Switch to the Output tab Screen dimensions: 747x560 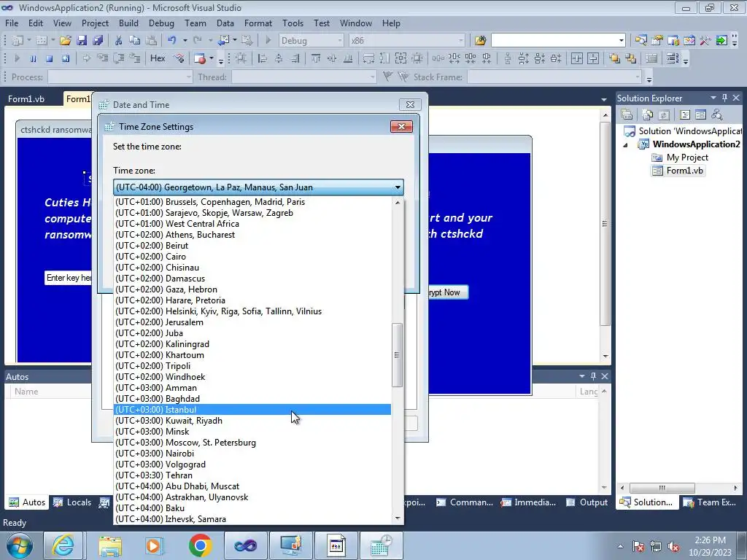(587, 502)
